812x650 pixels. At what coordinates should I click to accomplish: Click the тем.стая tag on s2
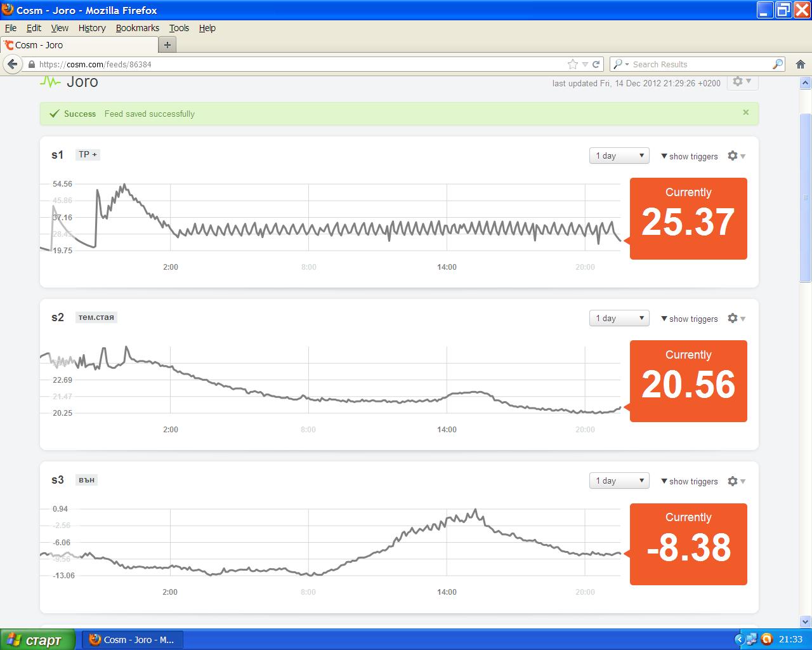(x=96, y=317)
